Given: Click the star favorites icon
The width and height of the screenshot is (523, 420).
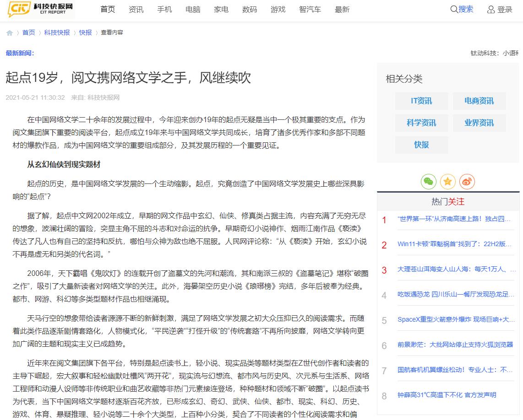Looking at the screenshot, I should [x=447, y=182].
